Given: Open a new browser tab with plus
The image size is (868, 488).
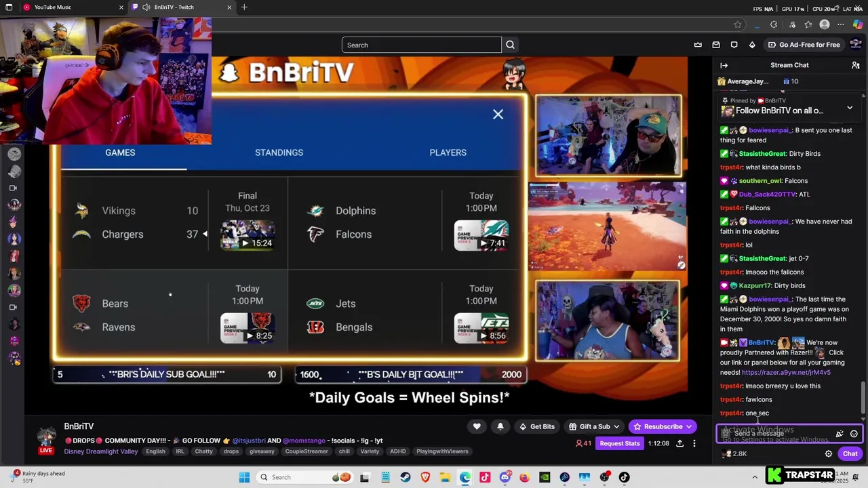Looking at the screenshot, I should click(x=244, y=7).
